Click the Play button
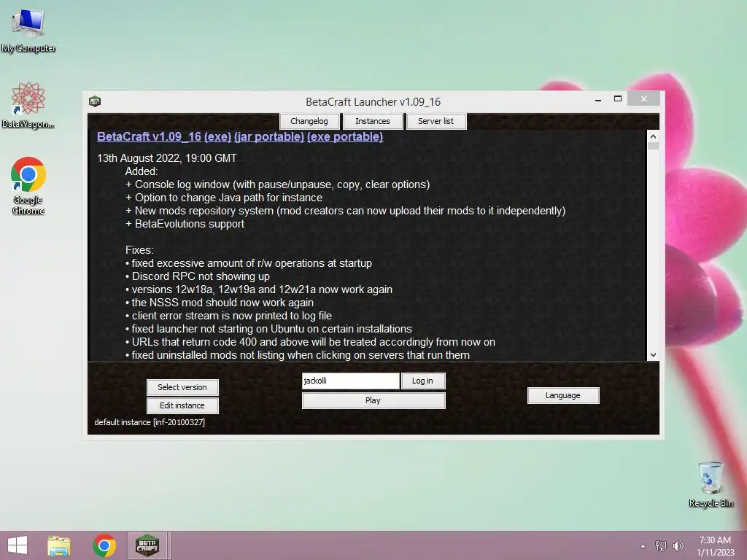Screen dimensions: 747x560 pos(373,400)
